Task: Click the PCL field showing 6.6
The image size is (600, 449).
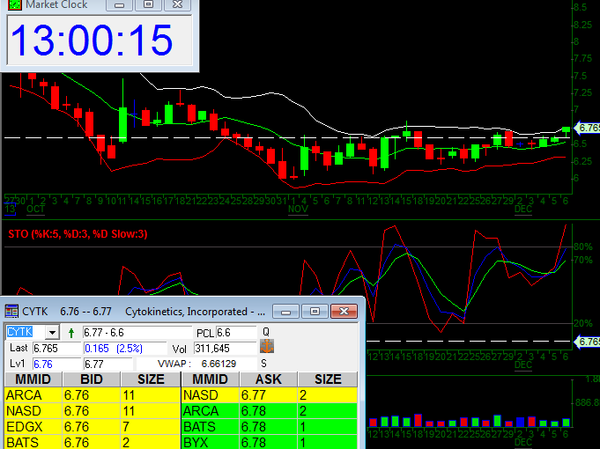Action: coord(236,331)
